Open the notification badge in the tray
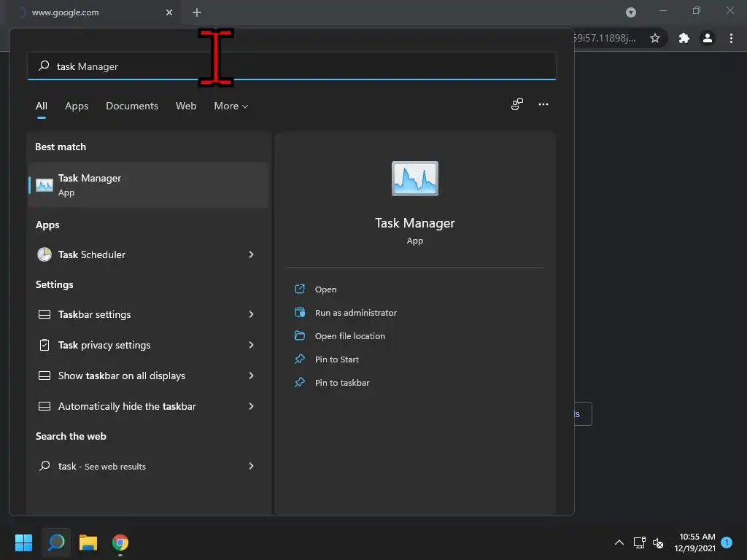Image resolution: width=747 pixels, height=560 pixels. (x=727, y=542)
